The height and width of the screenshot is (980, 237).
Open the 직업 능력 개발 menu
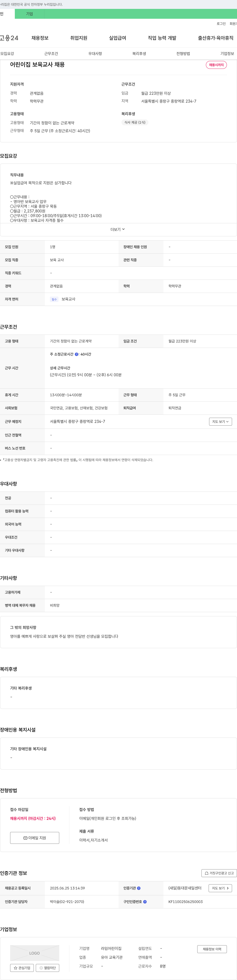(x=162, y=38)
